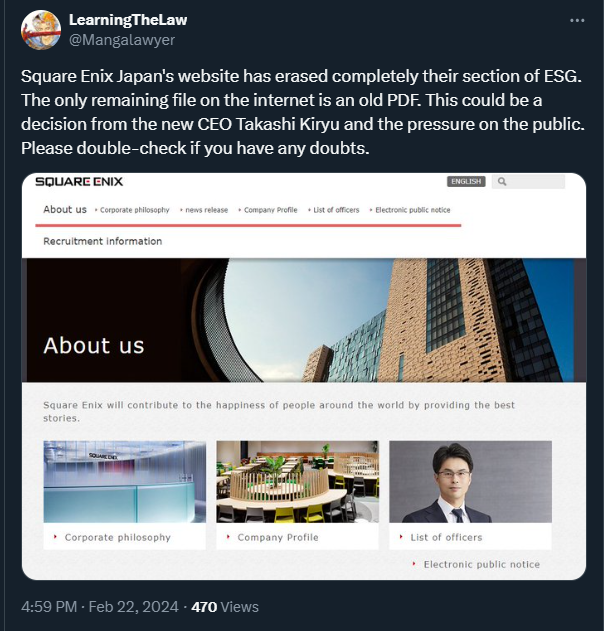Open the Recruitment information menu item
The height and width of the screenshot is (631, 604).
103,241
